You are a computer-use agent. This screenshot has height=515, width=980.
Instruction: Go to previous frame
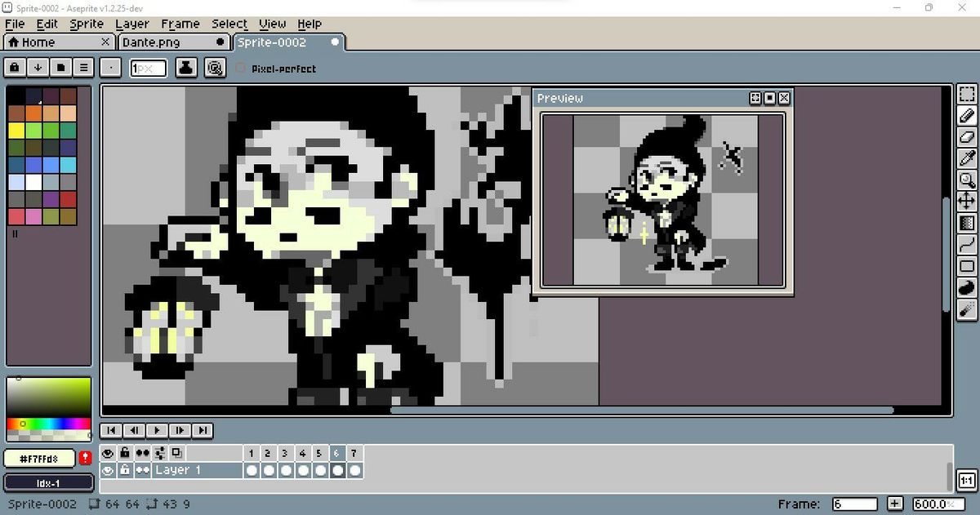[x=135, y=430]
